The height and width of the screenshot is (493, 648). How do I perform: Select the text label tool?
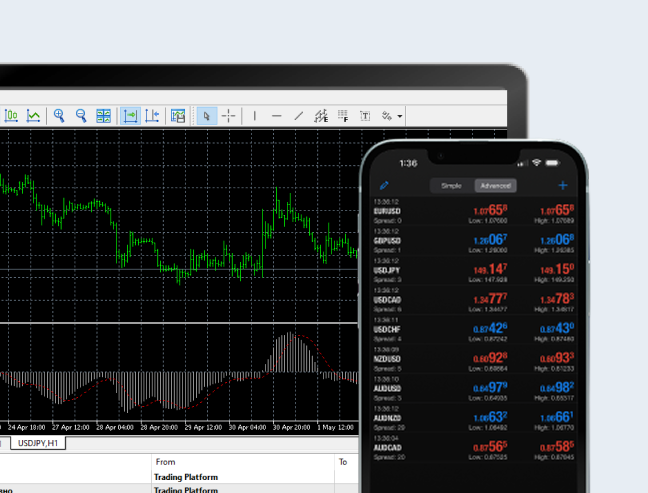[365, 116]
